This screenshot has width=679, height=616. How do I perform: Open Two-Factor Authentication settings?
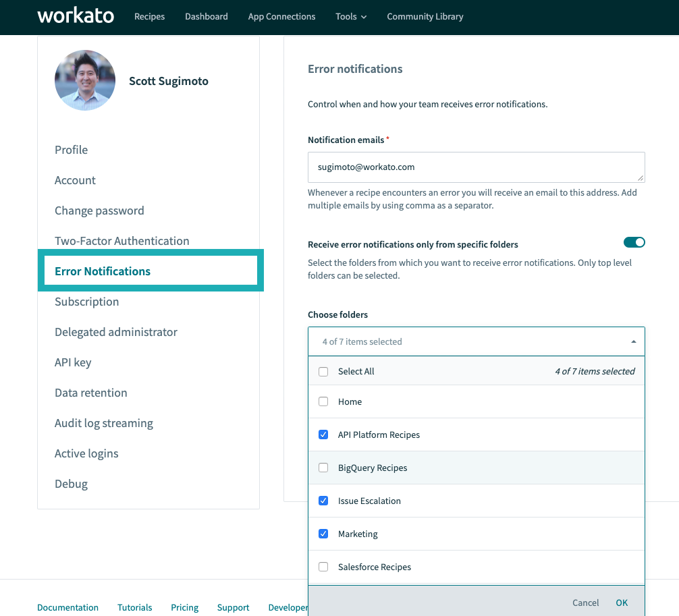pos(121,241)
